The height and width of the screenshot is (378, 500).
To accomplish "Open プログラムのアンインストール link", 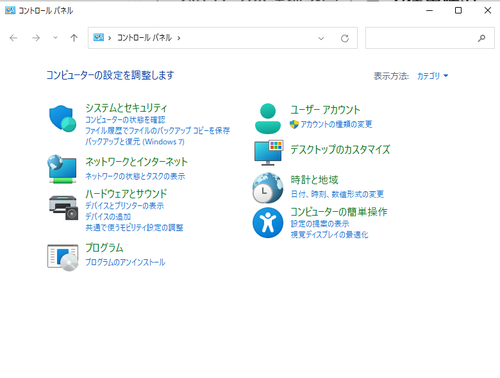I will [x=125, y=262].
